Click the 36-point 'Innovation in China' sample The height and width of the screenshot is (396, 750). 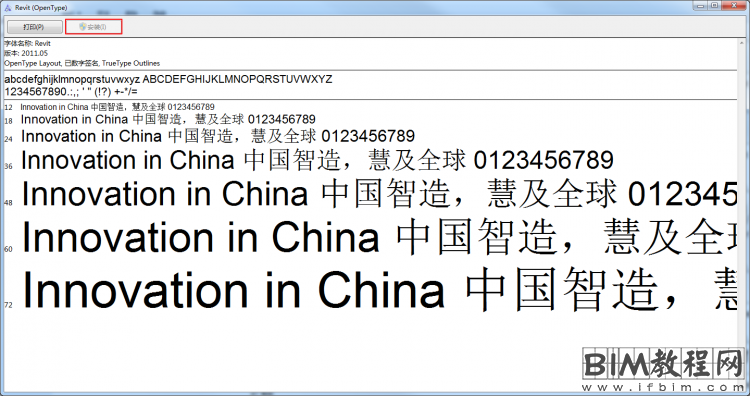pos(317,160)
